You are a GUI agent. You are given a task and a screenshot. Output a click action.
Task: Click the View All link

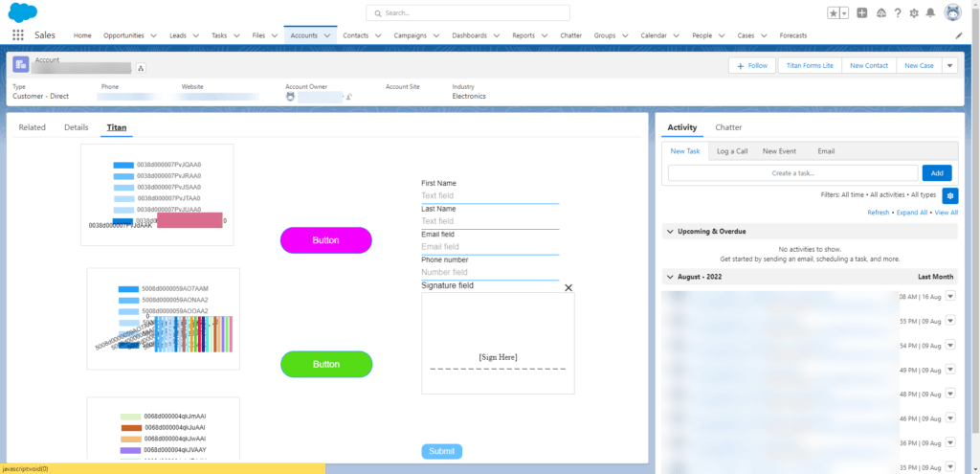[x=946, y=213]
